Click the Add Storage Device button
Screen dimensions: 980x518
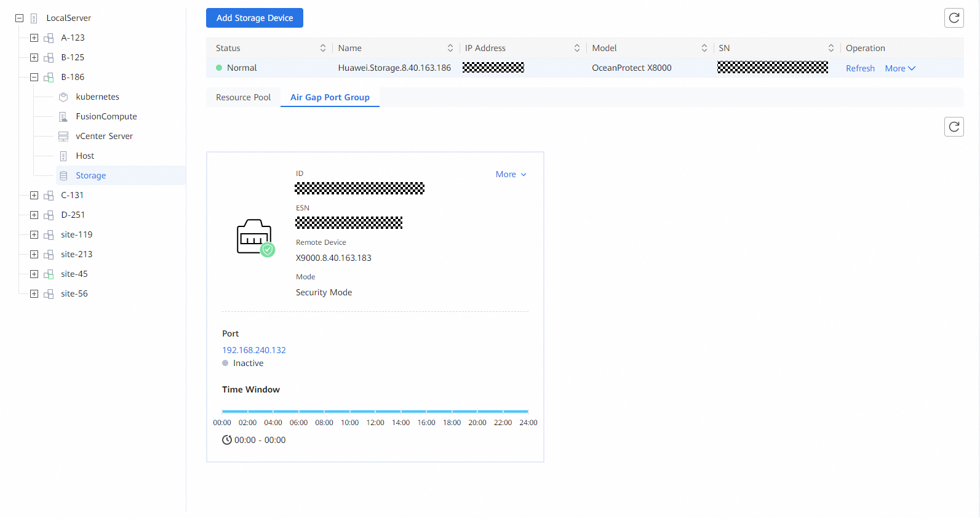(x=255, y=18)
